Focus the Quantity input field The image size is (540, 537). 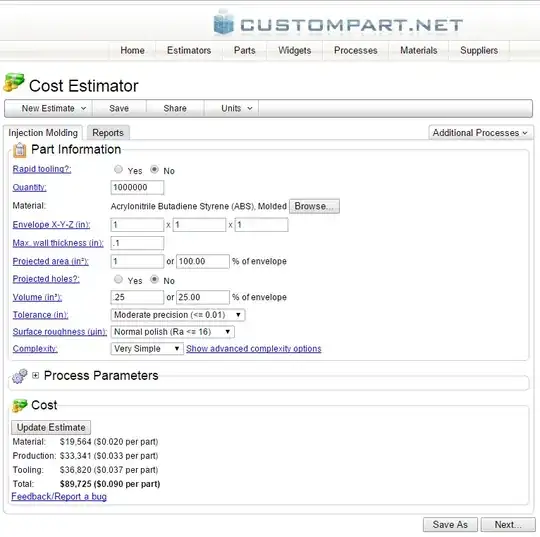click(137, 187)
